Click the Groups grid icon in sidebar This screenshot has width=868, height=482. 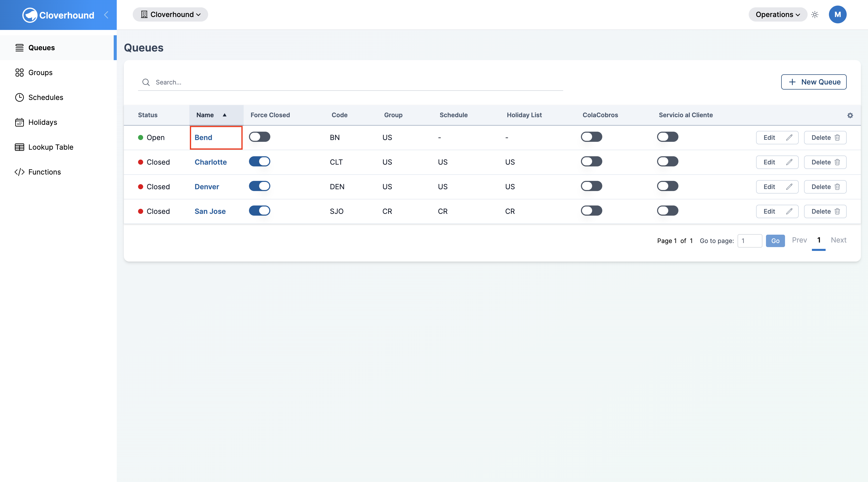point(20,73)
